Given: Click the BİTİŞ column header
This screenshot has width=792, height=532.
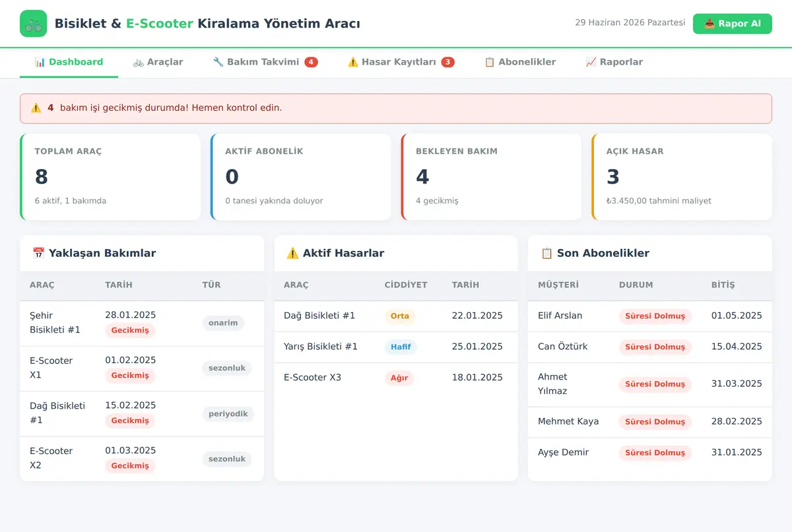Looking at the screenshot, I should pyautogui.click(x=723, y=285).
